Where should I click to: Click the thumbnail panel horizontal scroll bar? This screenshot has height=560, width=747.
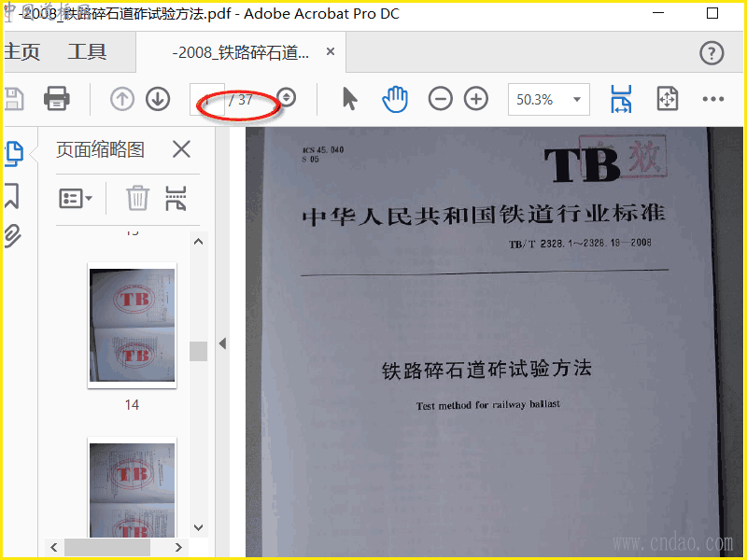(x=107, y=547)
